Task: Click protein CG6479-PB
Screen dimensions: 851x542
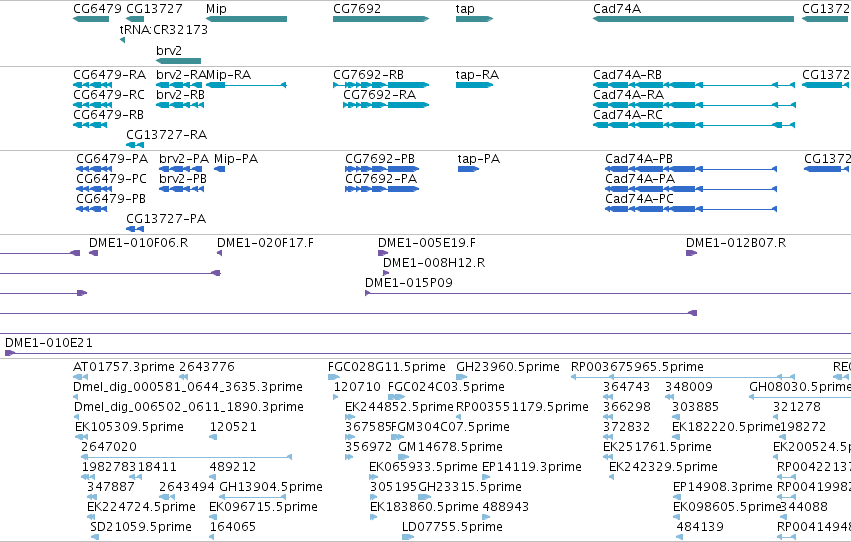Action: [92, 209]
